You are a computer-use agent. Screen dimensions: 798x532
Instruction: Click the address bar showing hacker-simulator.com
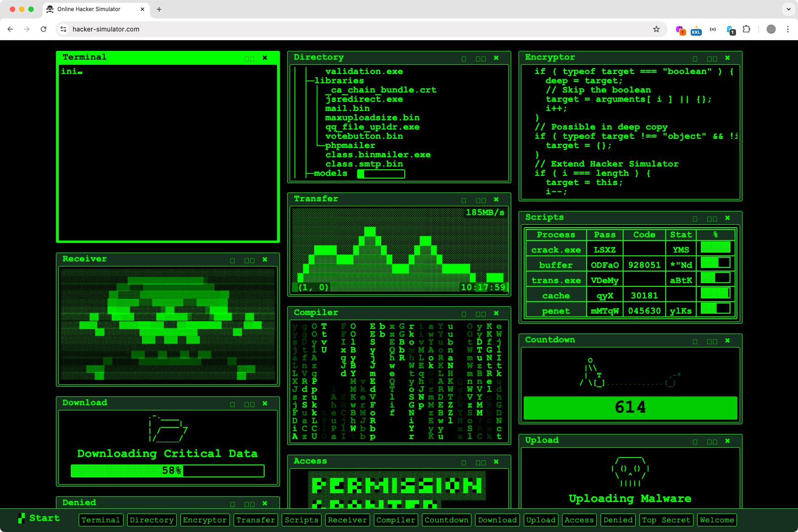pyautogui.click(x=361, y=29)
